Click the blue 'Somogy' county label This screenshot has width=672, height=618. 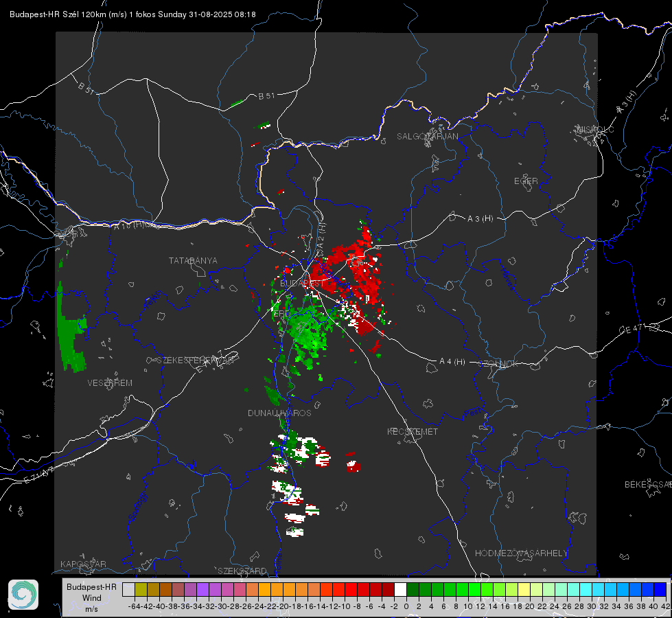(x=137, y=507)
